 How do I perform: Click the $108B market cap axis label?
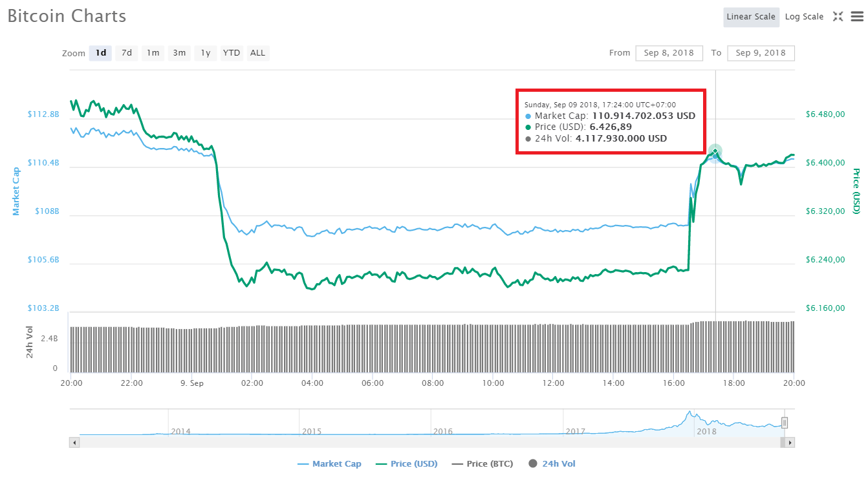(47, 211)
